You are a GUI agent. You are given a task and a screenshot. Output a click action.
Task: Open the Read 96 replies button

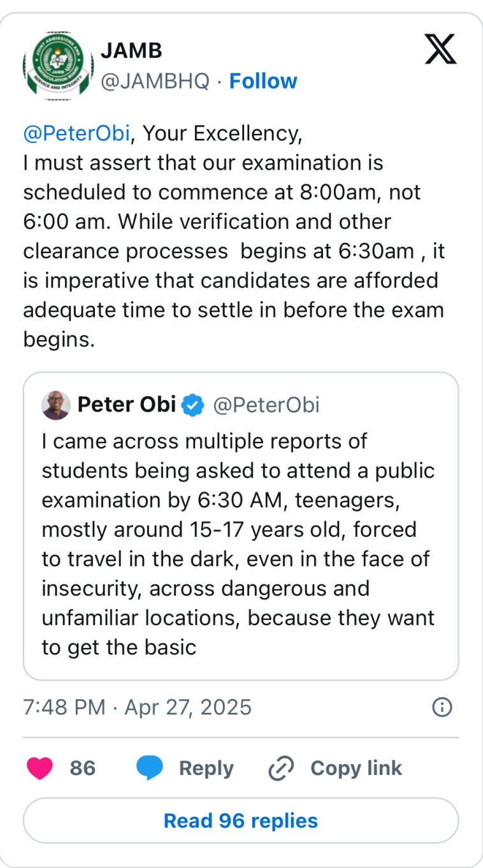click(x=241, y=821)
